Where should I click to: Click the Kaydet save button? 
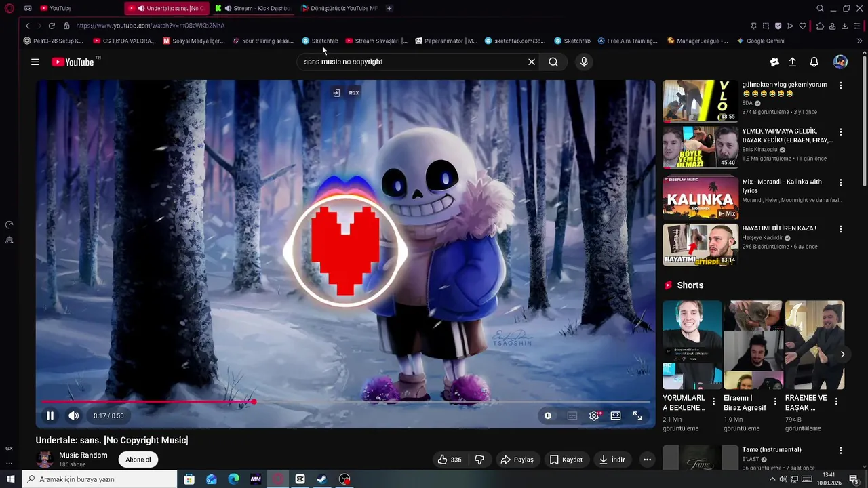566,460
